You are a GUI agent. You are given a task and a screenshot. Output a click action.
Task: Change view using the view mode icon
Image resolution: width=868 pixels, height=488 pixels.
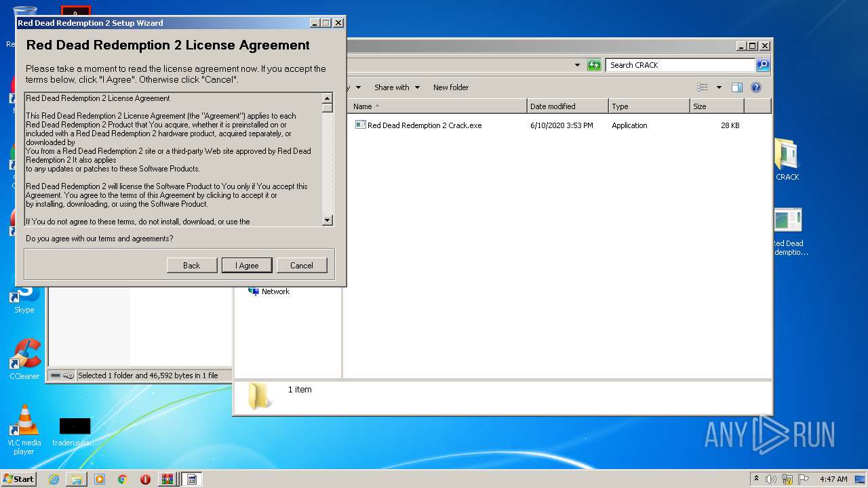tap(703, 87)
